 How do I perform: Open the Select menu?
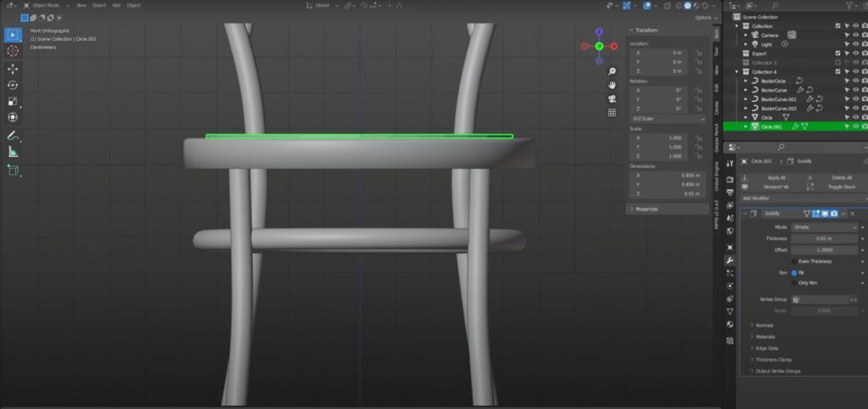coord(99,5)
